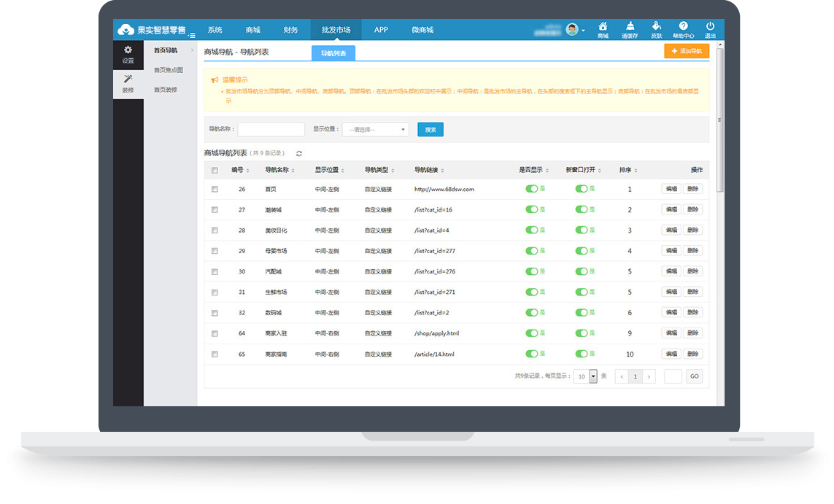Open the 皮肤 paint bucket icon
The height and width of the screenshot is (504, 834).
[656, 27]
